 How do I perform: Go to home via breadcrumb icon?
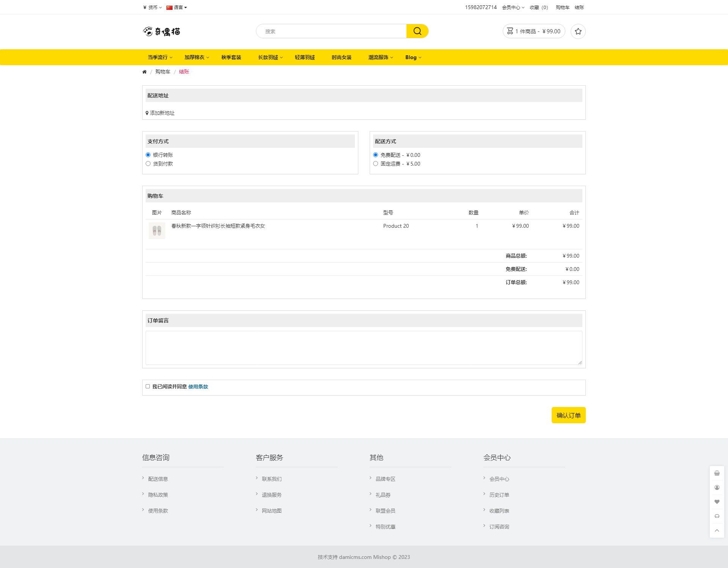point(144,72)
